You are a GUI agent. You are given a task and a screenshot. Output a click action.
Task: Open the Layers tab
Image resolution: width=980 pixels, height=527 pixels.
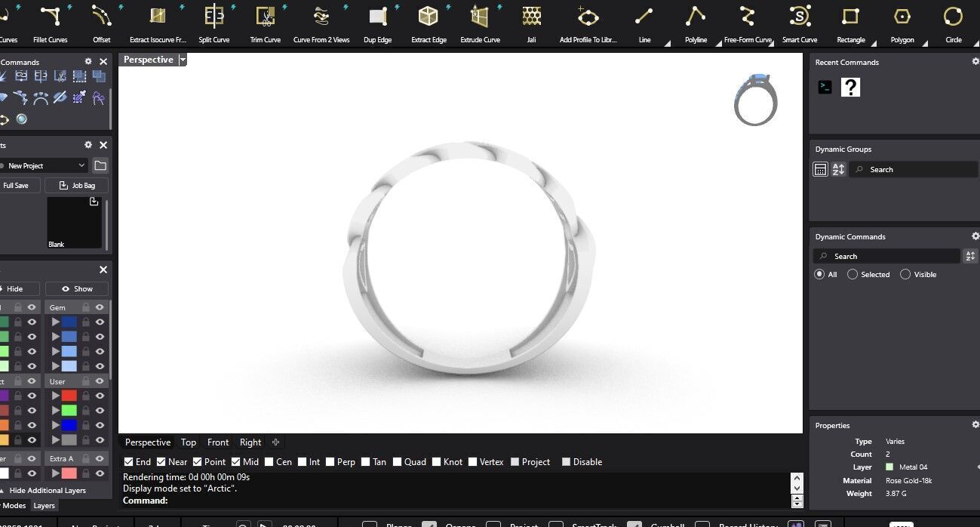pyautogui.click(x=44, y=505)
